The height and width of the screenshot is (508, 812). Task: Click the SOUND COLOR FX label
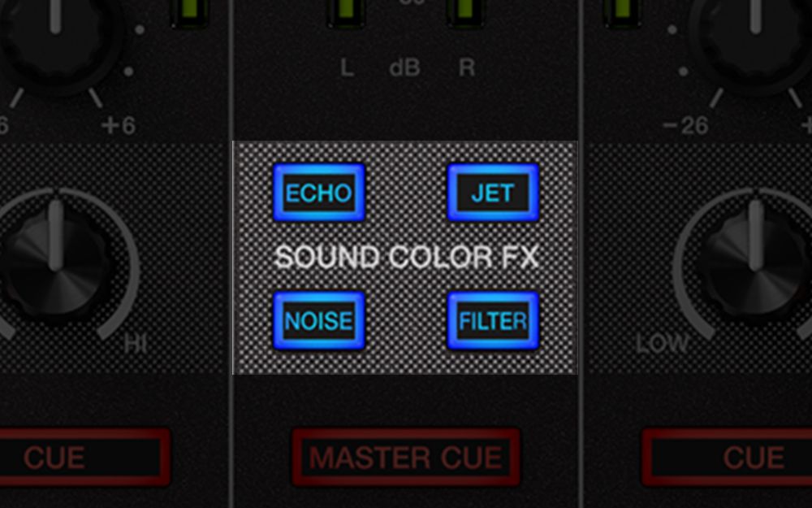click(407, 257)
